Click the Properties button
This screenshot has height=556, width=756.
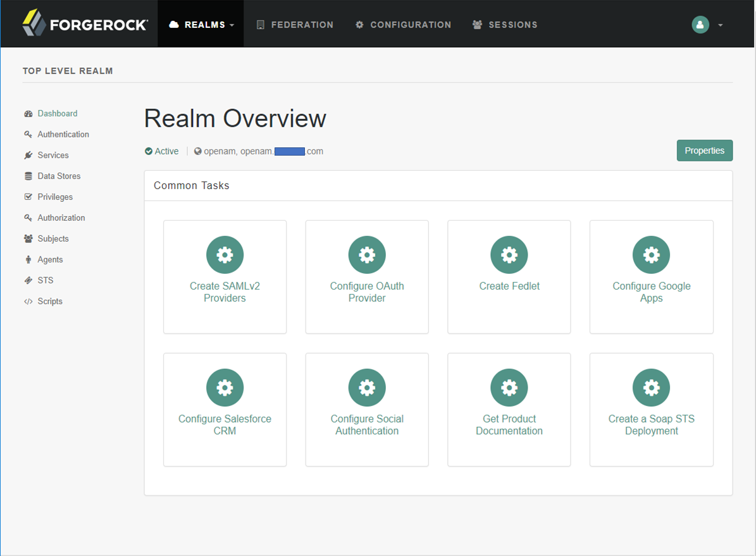pos(704,151)
